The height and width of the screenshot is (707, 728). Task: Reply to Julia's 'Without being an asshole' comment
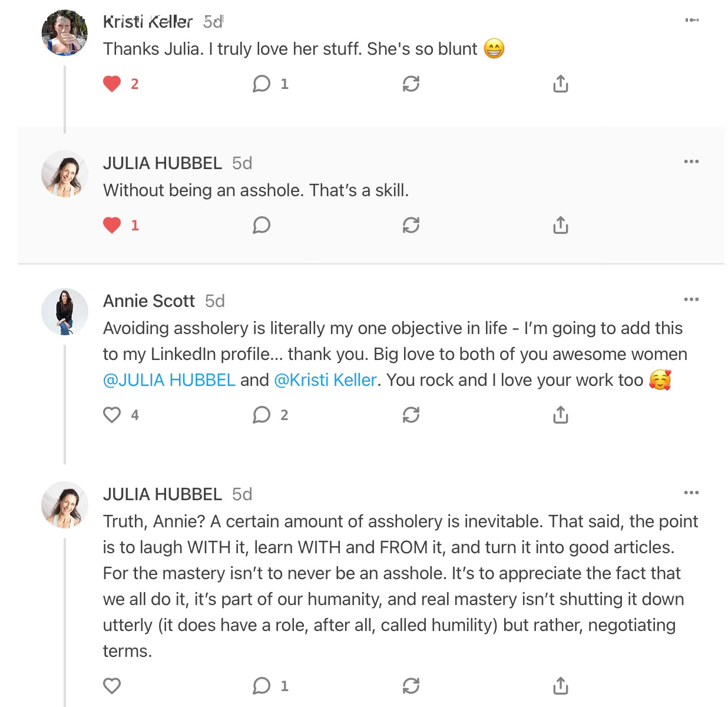(x=262, y=225)
